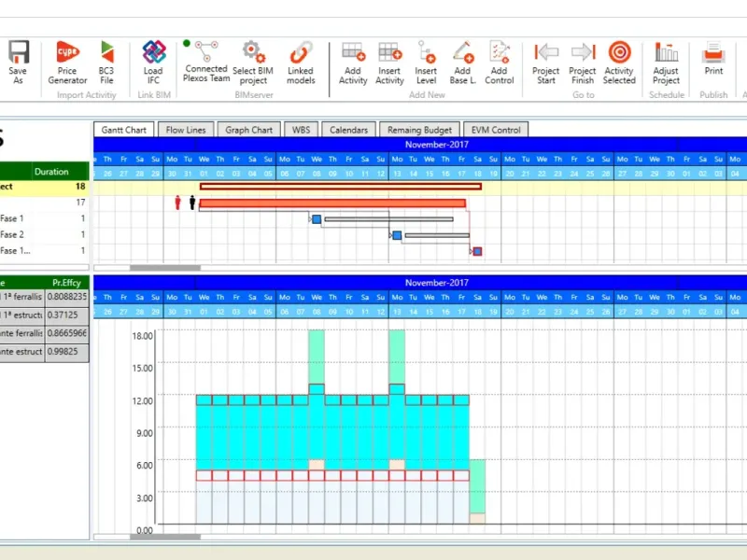Click the Pr.Effcy column header
The width and height of the screenshot is (747, 560).
(66, 283)
